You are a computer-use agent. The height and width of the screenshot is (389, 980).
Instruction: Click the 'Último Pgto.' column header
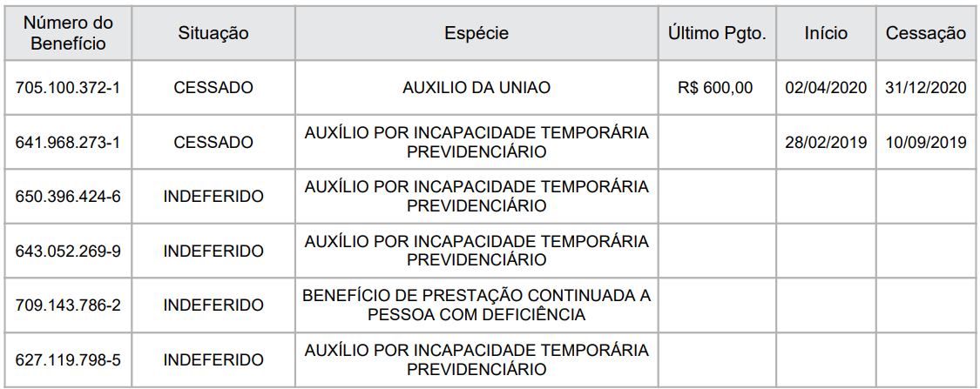coord(716,33)
